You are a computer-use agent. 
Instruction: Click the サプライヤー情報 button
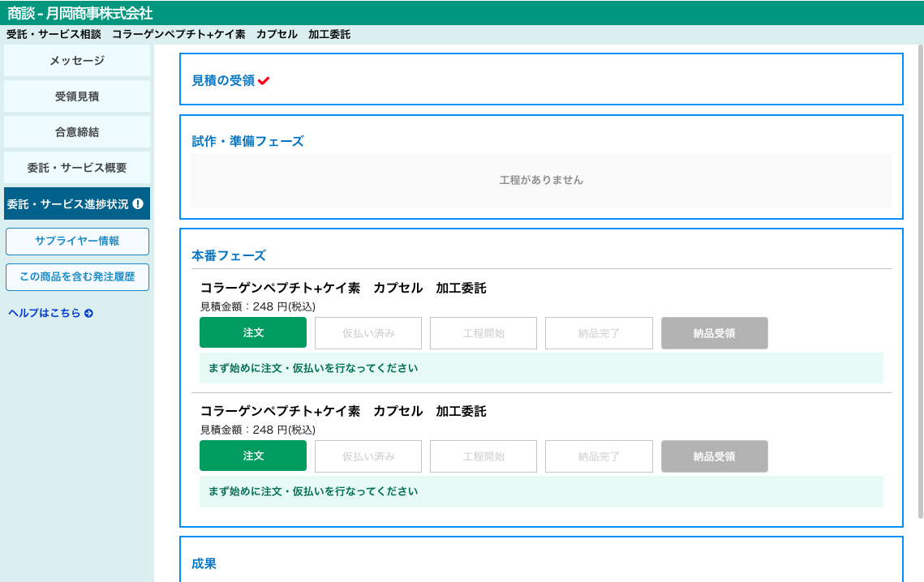(x=77, y=242)
